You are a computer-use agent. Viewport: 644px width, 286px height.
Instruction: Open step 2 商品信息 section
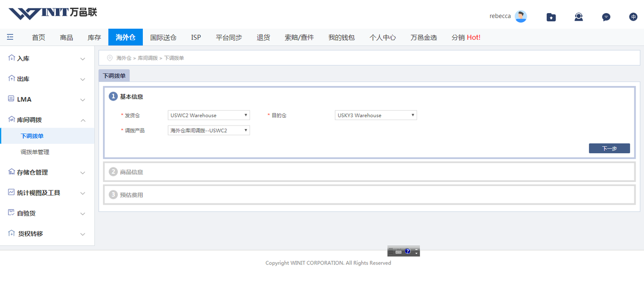pos(369,171)
